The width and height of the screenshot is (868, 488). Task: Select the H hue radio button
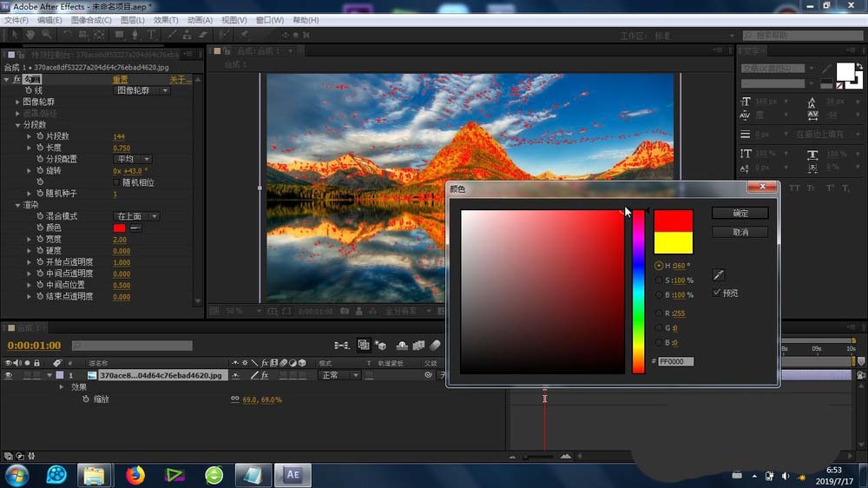point(658,266)
